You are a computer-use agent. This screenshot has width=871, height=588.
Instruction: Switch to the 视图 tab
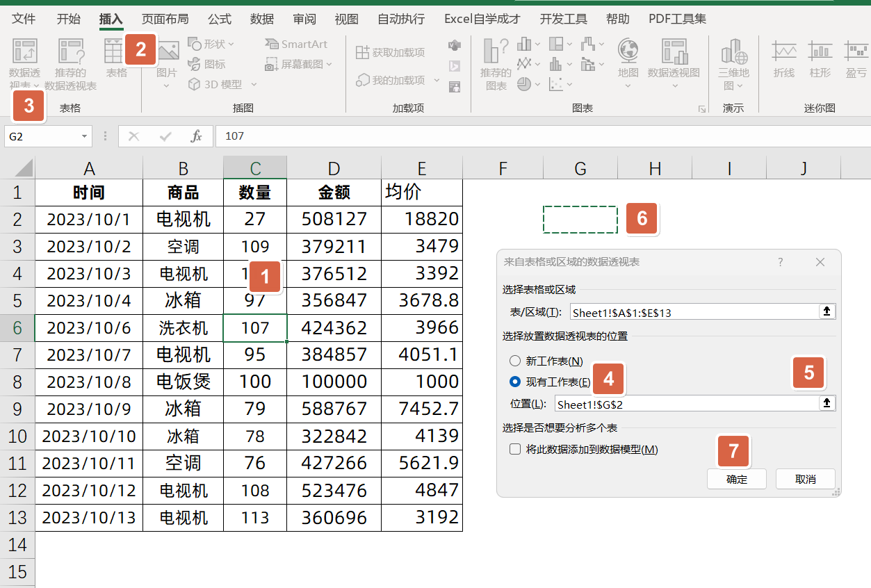tap(346, 19)
